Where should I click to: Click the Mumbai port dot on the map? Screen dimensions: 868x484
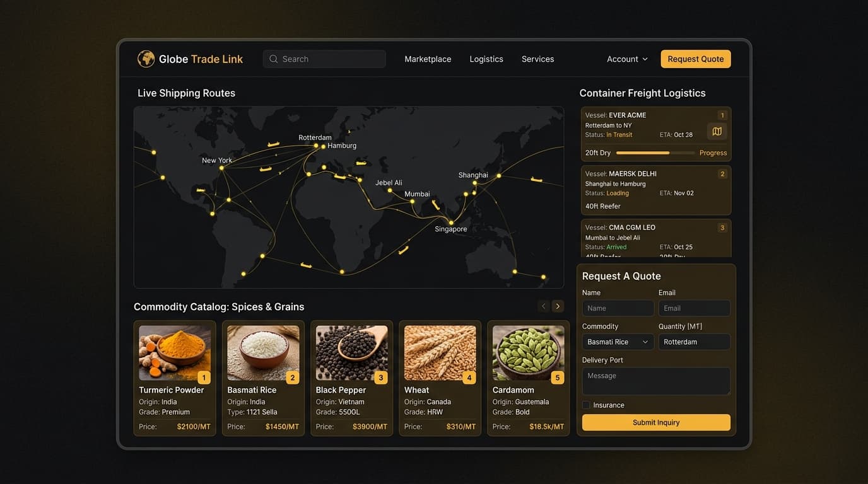point(413,202)
